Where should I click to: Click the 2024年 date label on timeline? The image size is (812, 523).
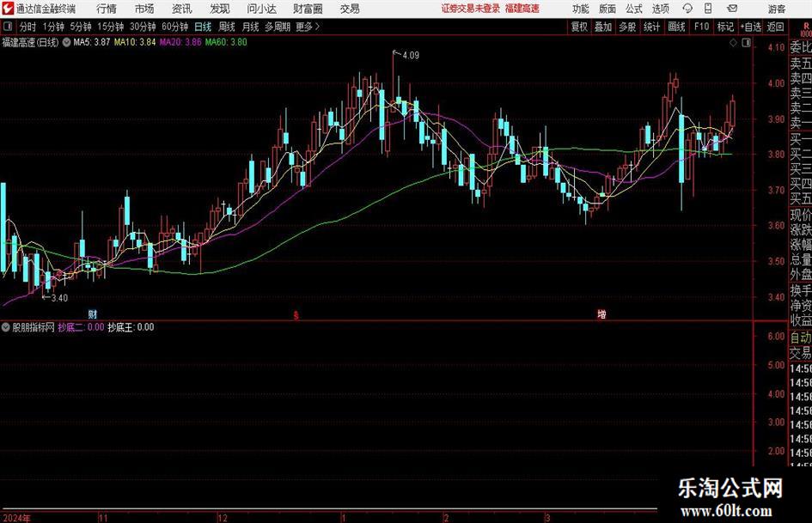click(16, 518)
